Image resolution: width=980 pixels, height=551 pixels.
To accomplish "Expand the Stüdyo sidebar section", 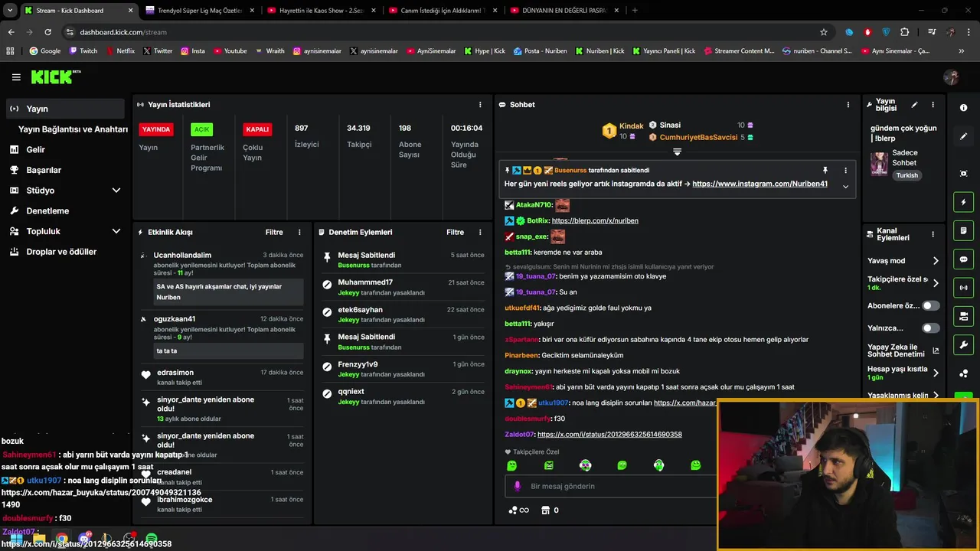I will pyautogui.click(x=116, y=191).
